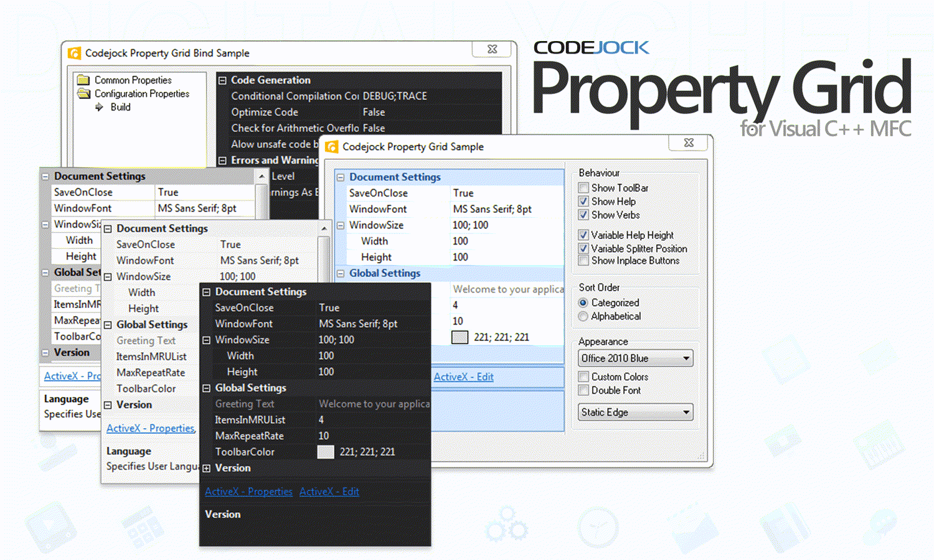Open ActiveX - Properties link in dark grid
Viewport: 934px width, 560px height.
[248, 492]
